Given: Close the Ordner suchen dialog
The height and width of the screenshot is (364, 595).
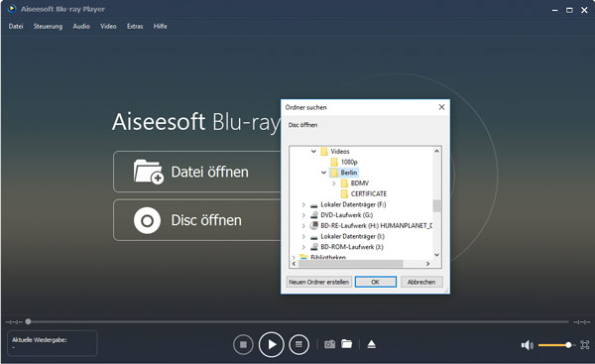Looking at the screenshot, I should click(441, 107).
